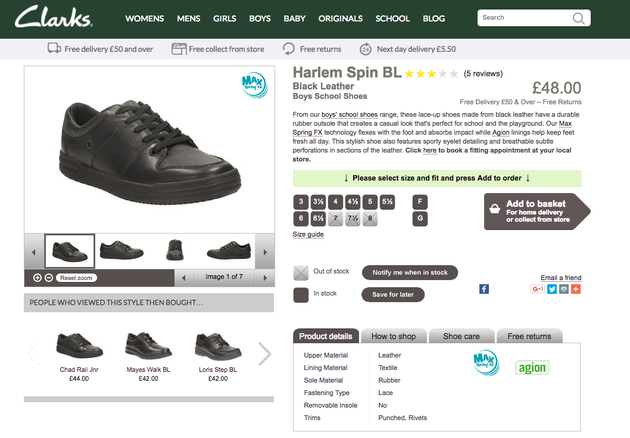Image resolution: width=630 pixels, height=438 pixels.
Task: Open the BLOG menu item
Action: click(434, 18)
